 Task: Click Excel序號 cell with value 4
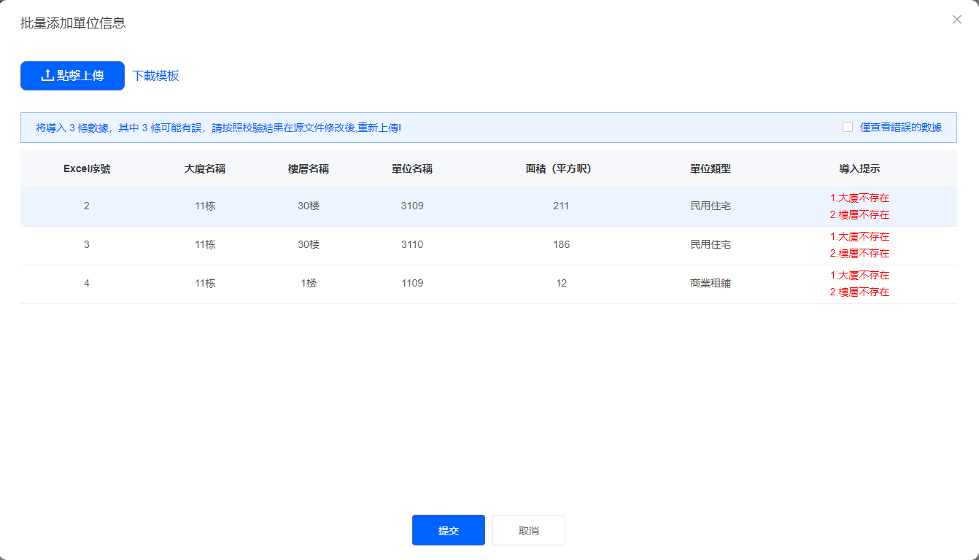(87, 284)
